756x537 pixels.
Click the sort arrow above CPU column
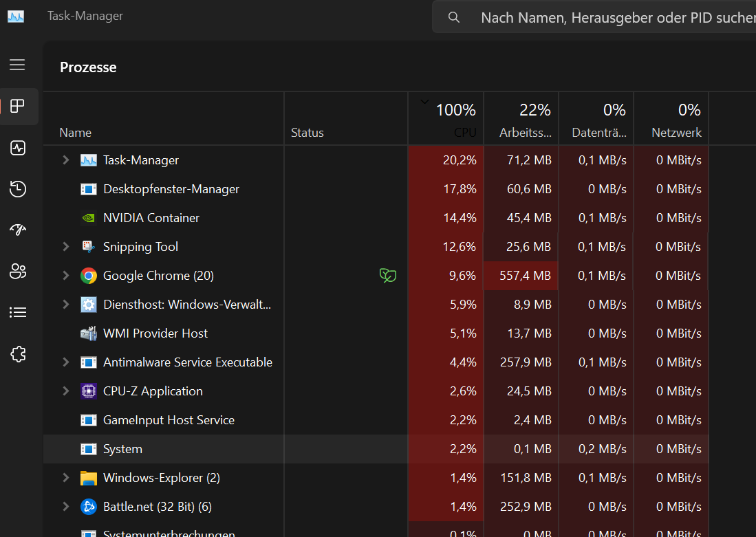tap(424, 102)
